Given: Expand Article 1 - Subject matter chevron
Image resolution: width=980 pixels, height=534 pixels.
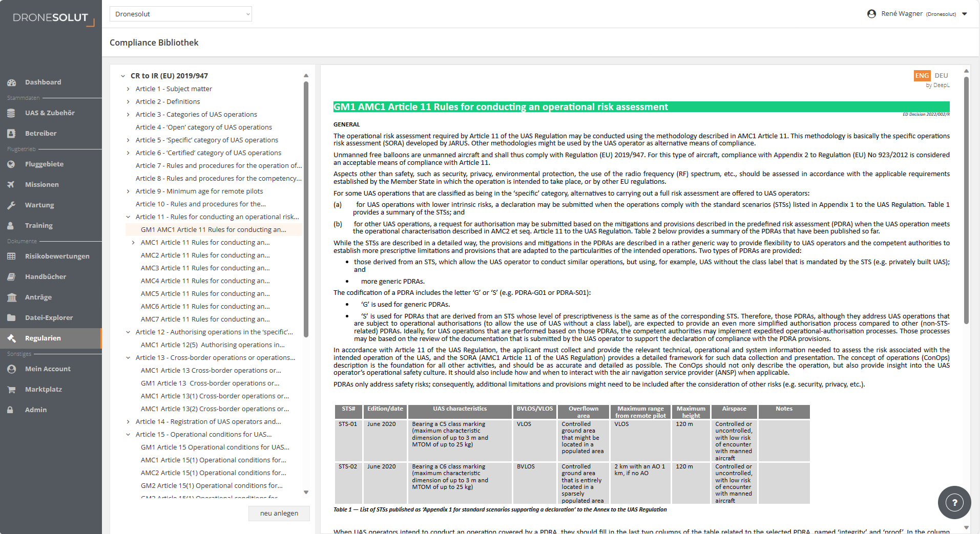Looking at the screenshot, I should pyautogui.click(x=128, y=89).
